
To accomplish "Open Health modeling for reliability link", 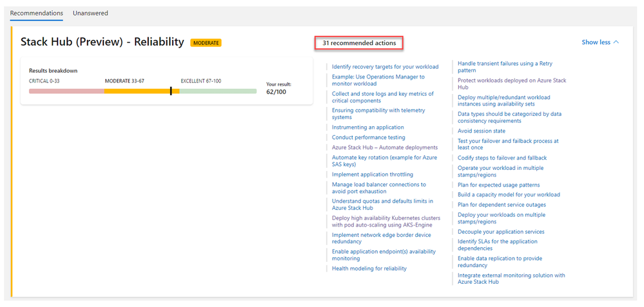I will [x=369, y=268].
